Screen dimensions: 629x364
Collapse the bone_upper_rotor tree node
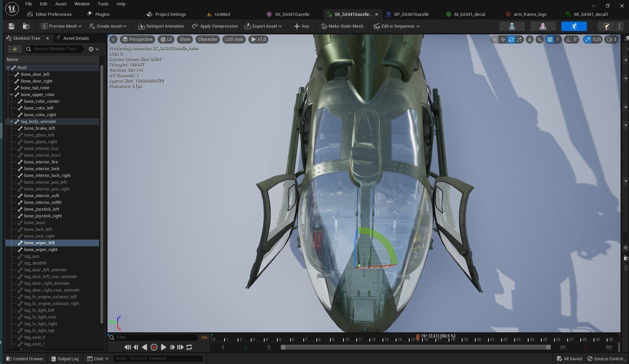pos(11,95)
